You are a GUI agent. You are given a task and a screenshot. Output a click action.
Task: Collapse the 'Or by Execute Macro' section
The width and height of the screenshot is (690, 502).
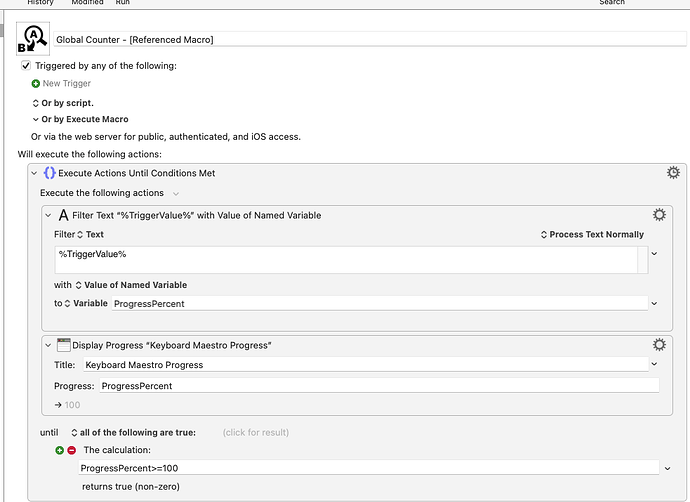click(x=36, y=119)
